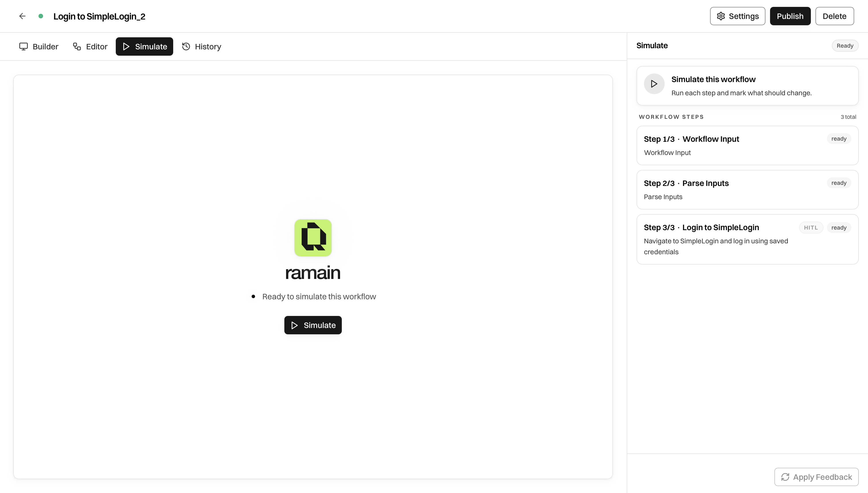The width and height of the screenshot is (868, 493).
Task: Delete this workflow
Action: point(834,16)
